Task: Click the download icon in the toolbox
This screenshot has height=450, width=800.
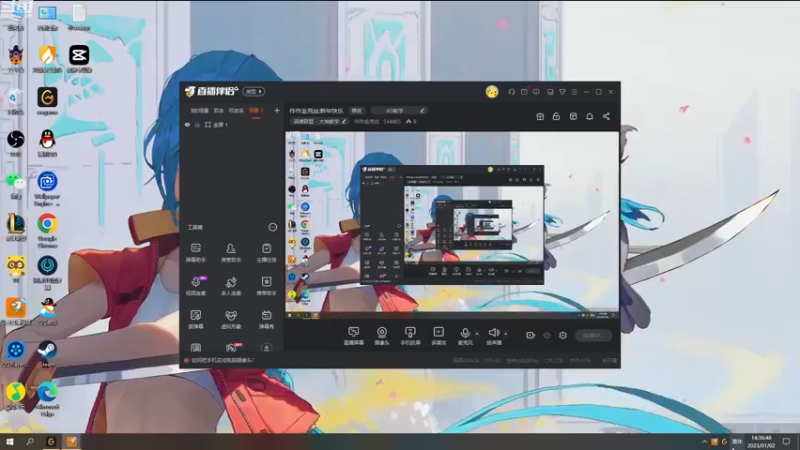Action: 266,348
